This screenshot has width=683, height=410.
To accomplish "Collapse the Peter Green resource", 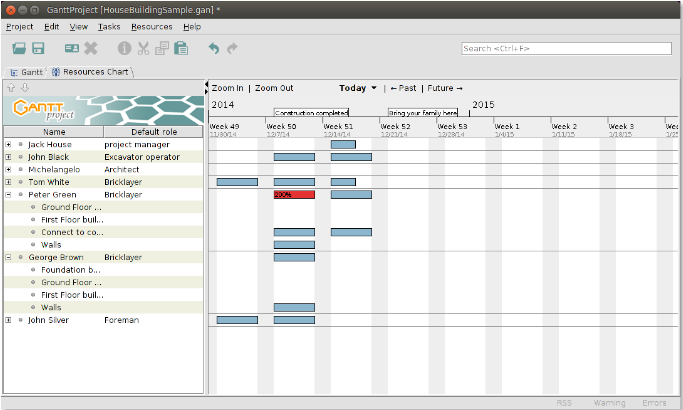I will [x=9, y=195].
